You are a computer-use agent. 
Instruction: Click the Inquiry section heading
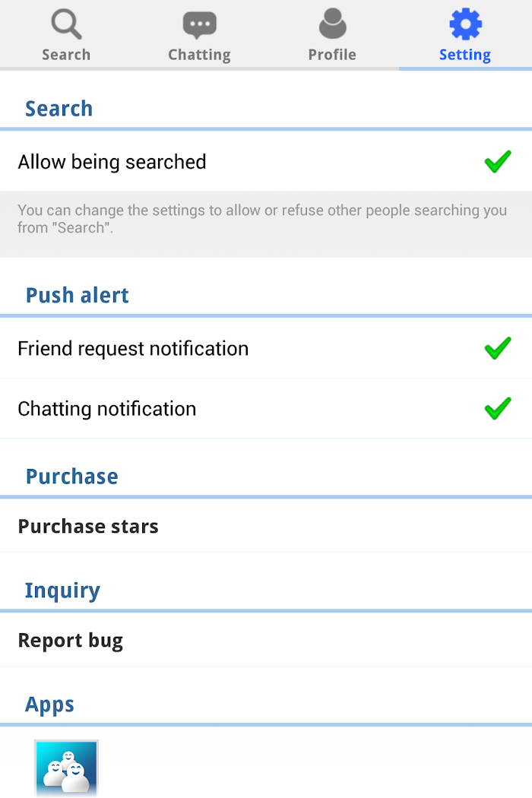pos(62,591)
